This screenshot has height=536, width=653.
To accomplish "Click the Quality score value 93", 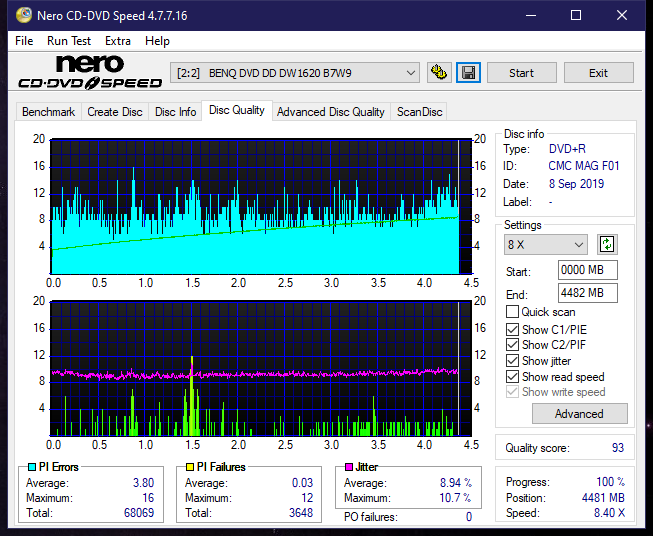I will (x=618, y=448).
